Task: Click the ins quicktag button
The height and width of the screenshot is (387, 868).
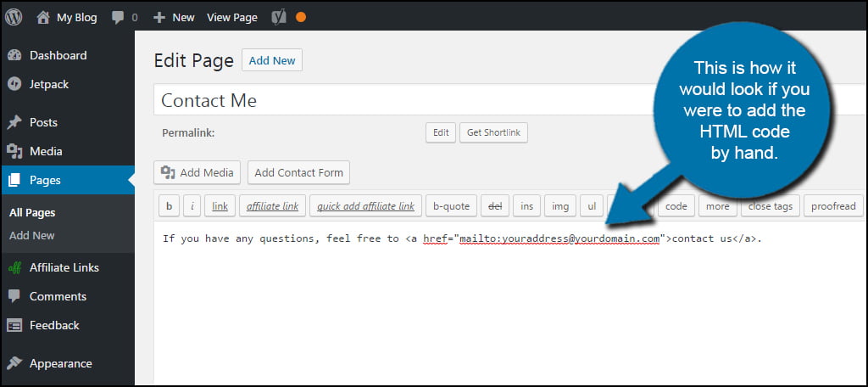Action: tap(527, 206)
